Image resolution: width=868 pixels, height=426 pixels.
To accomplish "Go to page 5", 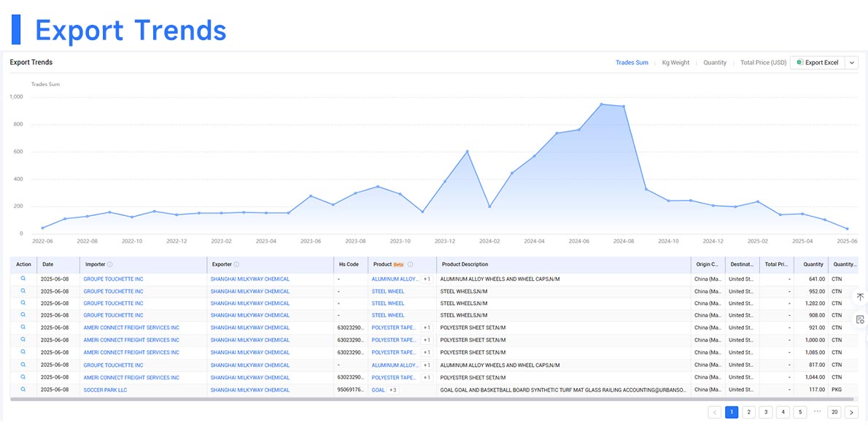I will [800, 412].
